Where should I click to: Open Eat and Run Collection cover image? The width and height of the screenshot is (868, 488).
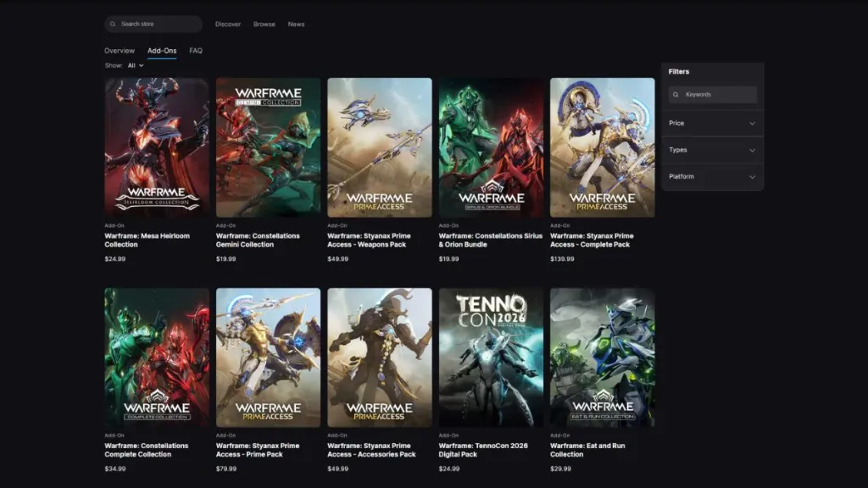click(x=603, y=358)
